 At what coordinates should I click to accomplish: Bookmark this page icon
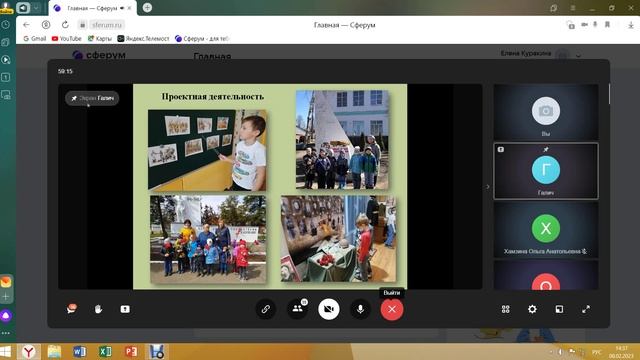point(607,25)
